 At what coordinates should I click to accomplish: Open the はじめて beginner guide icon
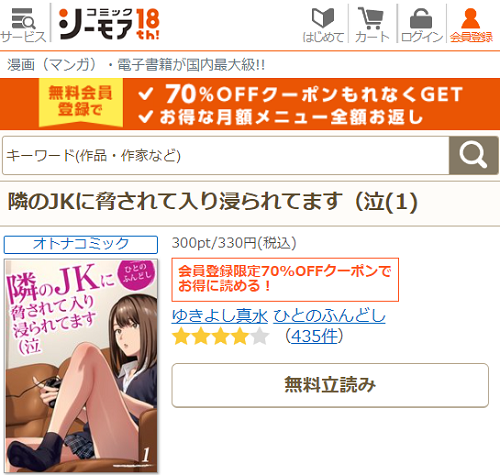(323, 25)
